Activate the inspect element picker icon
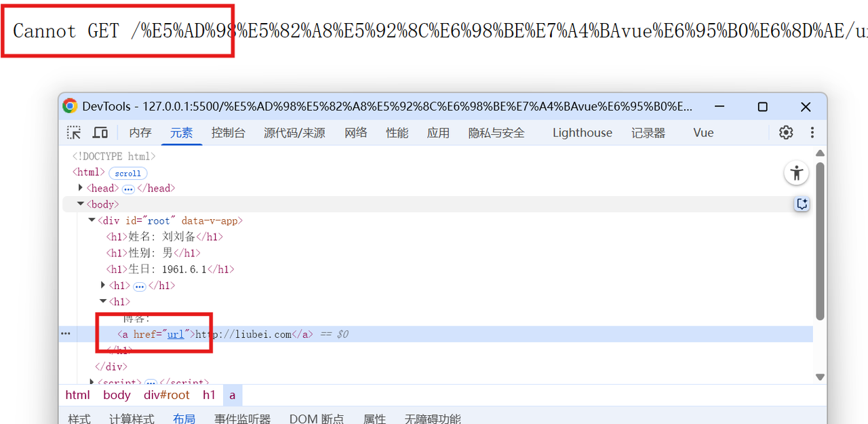Screen dimensions: 868x424 pyautogui.click(x=73, y=132)
